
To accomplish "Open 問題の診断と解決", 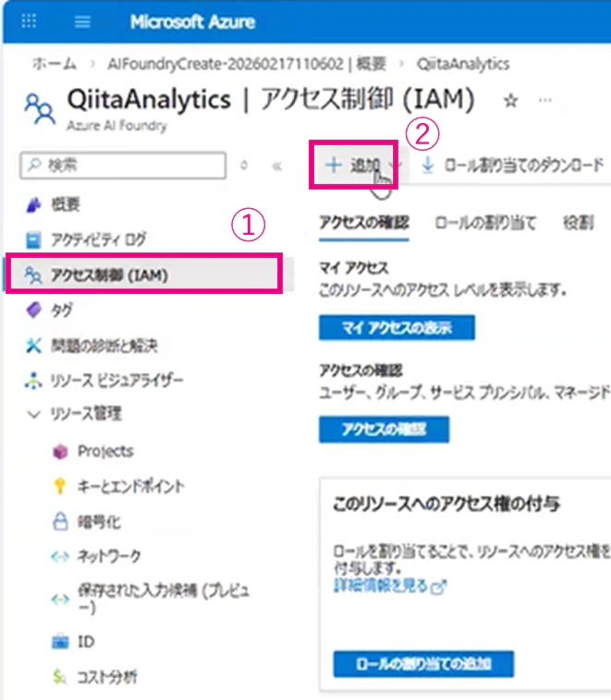I will (x=104, y=346).
